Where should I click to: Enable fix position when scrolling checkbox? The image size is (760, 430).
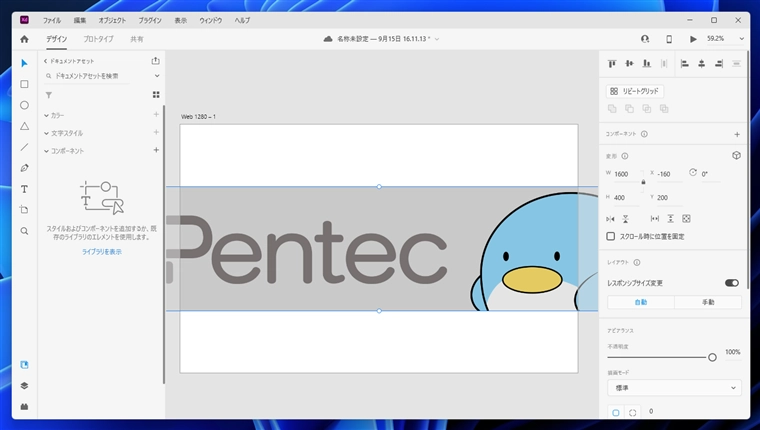point(611,236)
